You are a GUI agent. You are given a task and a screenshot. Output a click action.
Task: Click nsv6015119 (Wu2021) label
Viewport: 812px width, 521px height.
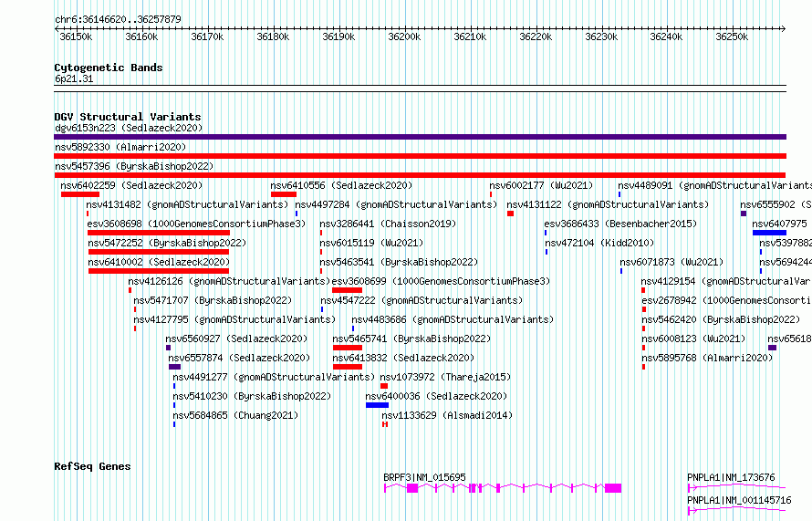371,243
